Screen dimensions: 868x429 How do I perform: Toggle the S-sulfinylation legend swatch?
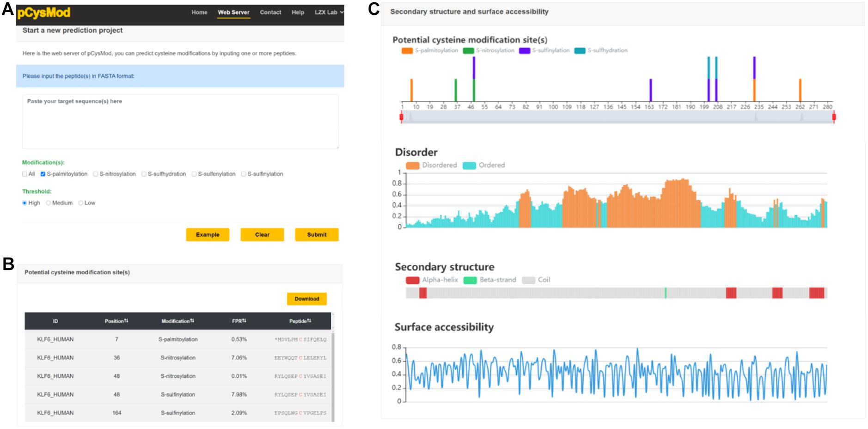(524, 50)
